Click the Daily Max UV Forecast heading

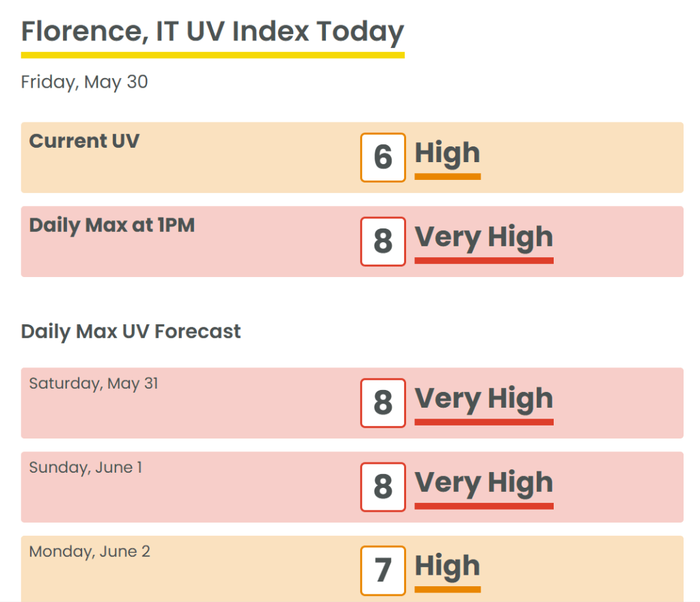click(131, 332)
